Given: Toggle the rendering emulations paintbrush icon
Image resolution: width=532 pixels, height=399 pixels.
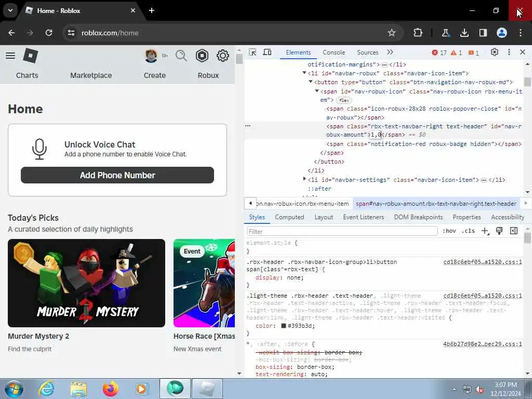Looking at the screenshot, I should (x=499, y=231).
